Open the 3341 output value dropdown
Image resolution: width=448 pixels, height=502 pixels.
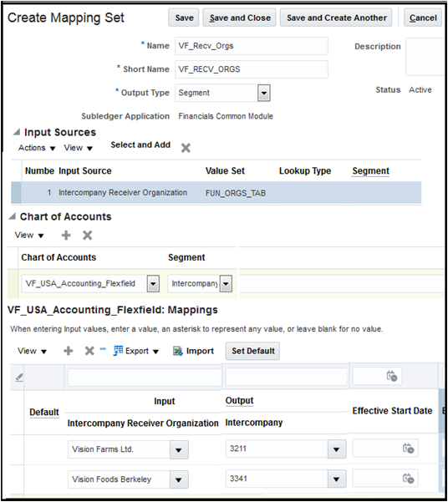[x=337, y=479]
